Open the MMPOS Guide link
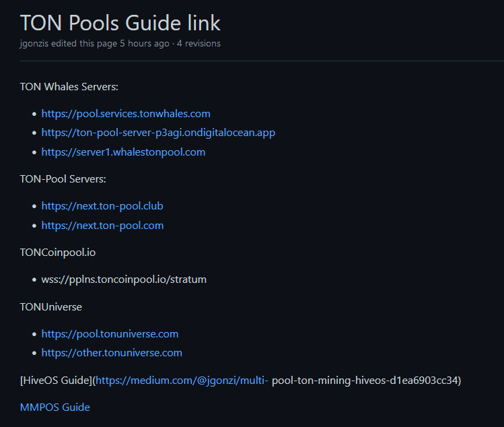 [55, 407]
